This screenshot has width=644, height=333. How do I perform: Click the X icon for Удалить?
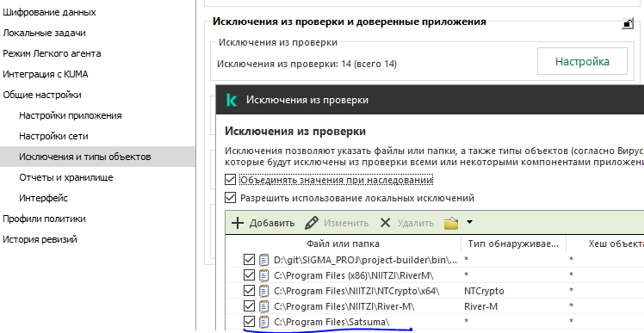click(x=385, y=223)
